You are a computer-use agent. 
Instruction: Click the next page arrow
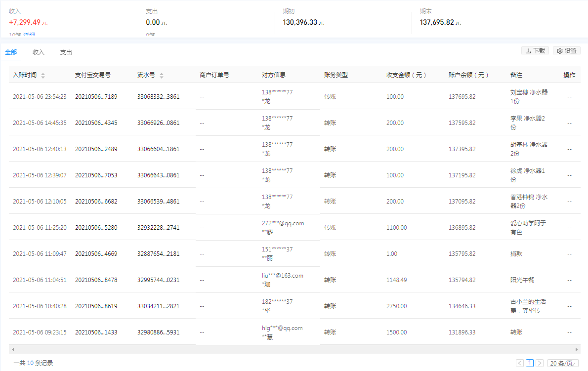[x=540, y=363]
